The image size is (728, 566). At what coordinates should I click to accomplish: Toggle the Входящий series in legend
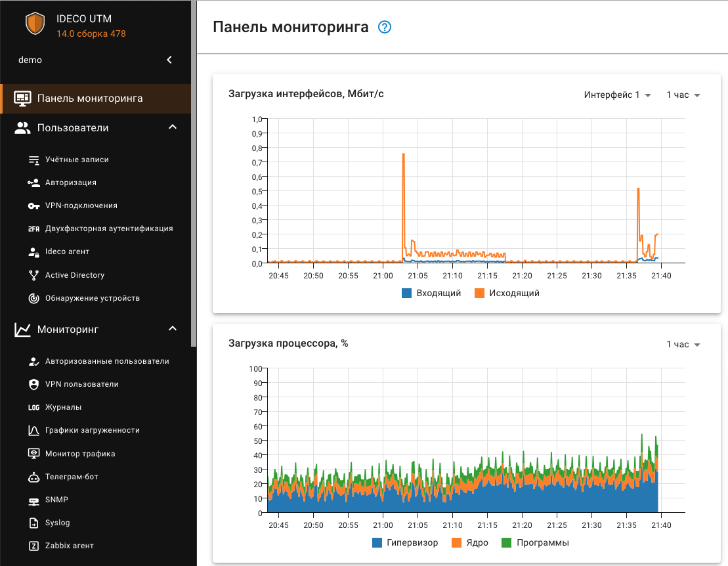point(431,293)
